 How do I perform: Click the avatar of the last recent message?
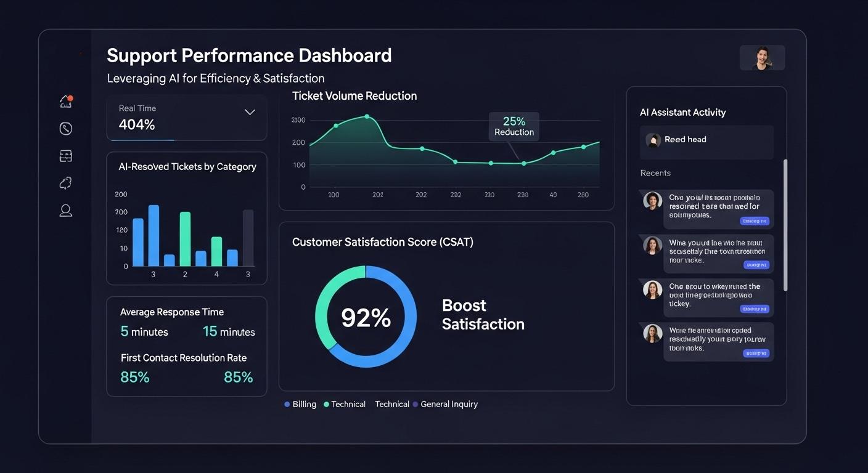coord(652,334)
